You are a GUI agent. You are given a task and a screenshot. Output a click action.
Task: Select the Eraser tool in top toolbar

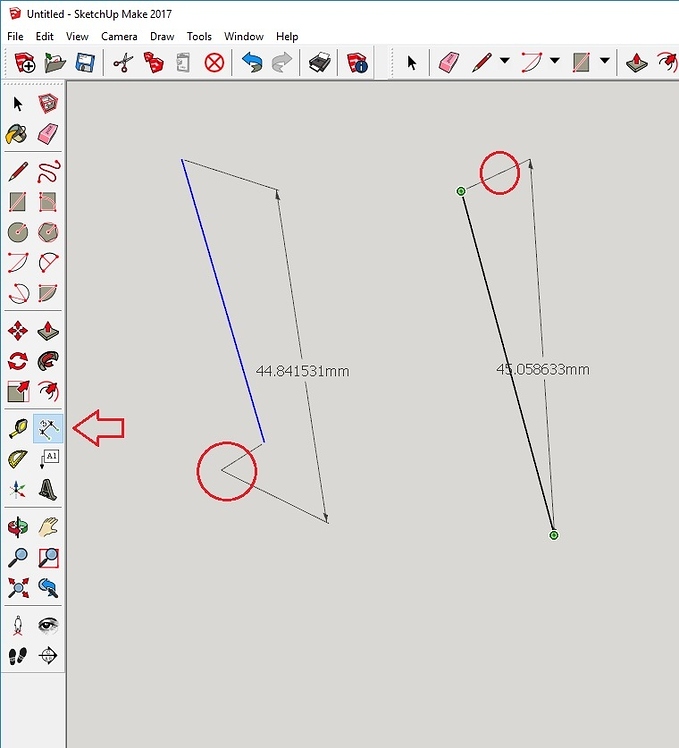(449, 62)
